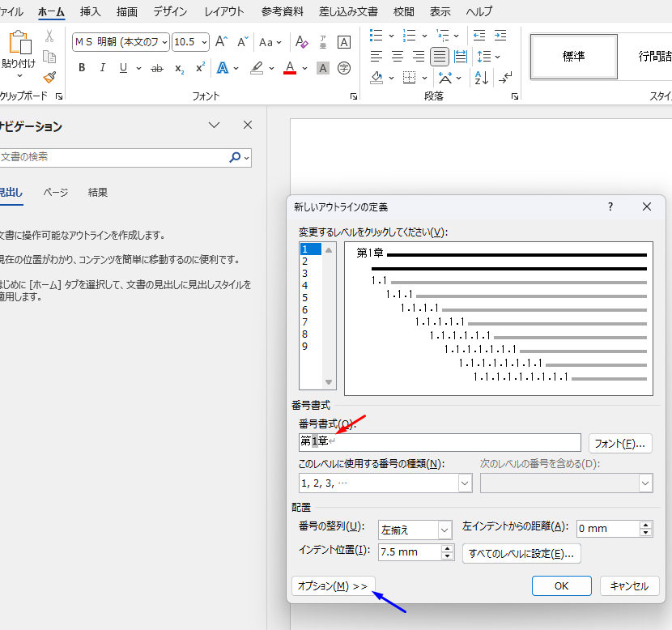Viewport: 672px width, 630px height.
Task: Apply the red font color
Action: point(290,68)
